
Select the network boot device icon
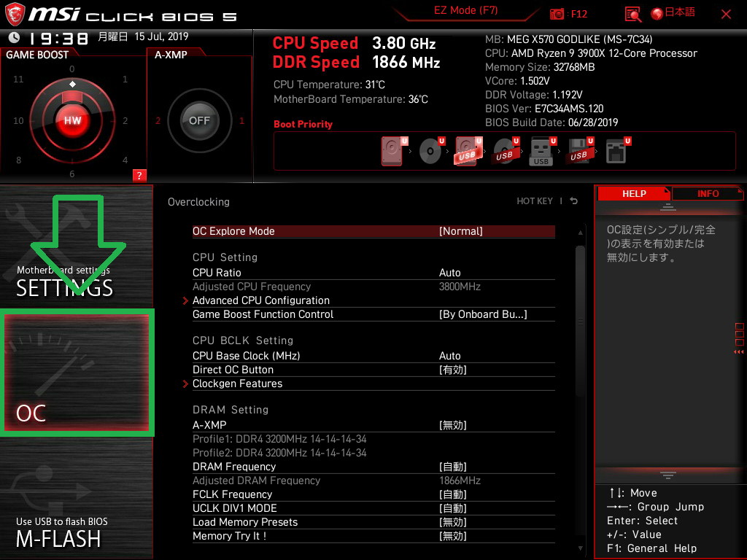pyautogui.click(x=617, y=151)
